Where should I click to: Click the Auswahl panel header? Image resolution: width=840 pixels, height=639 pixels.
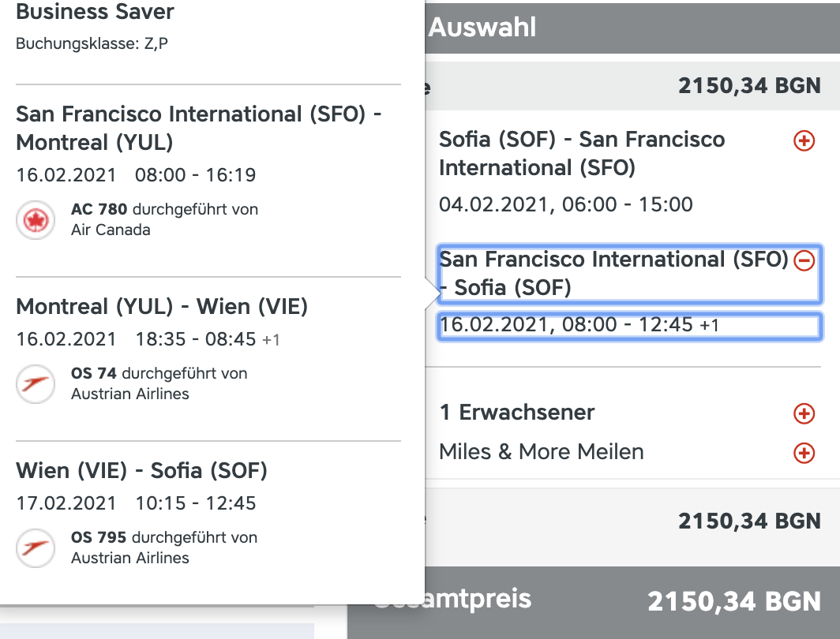click(x=482, y=28)
